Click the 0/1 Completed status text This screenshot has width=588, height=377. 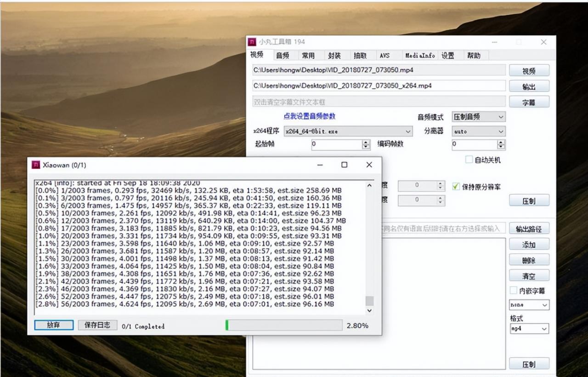point(143,326)
